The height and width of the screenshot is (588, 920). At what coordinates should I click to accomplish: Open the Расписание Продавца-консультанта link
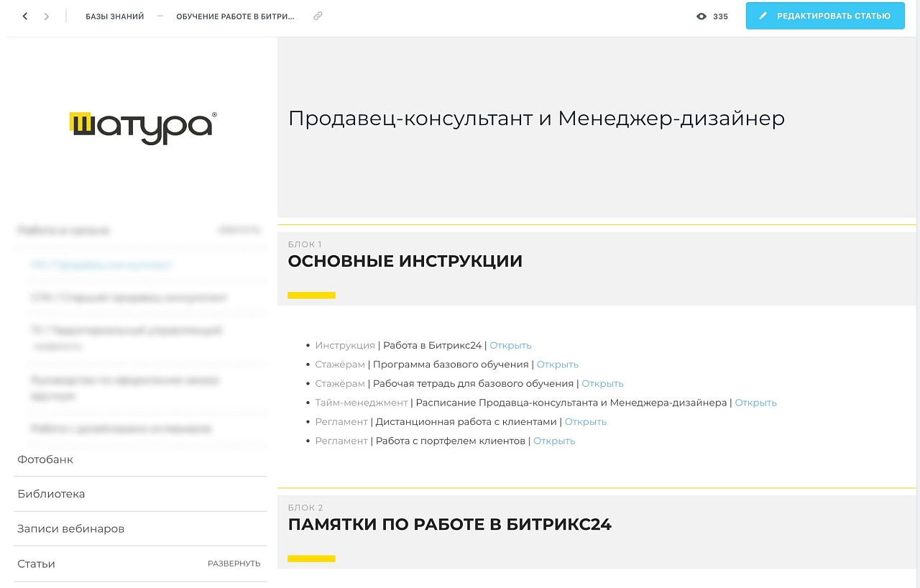tap(755, 403)
